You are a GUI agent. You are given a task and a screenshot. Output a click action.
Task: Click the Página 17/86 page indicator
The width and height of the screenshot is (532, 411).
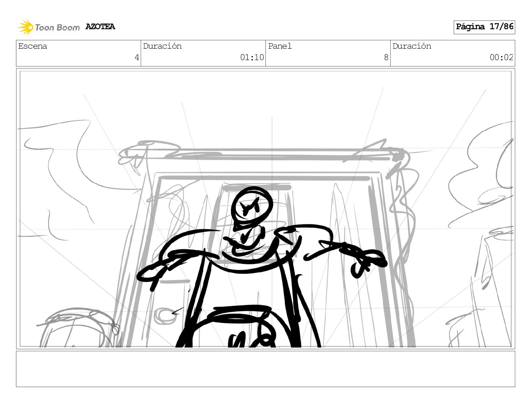point(484,27)
